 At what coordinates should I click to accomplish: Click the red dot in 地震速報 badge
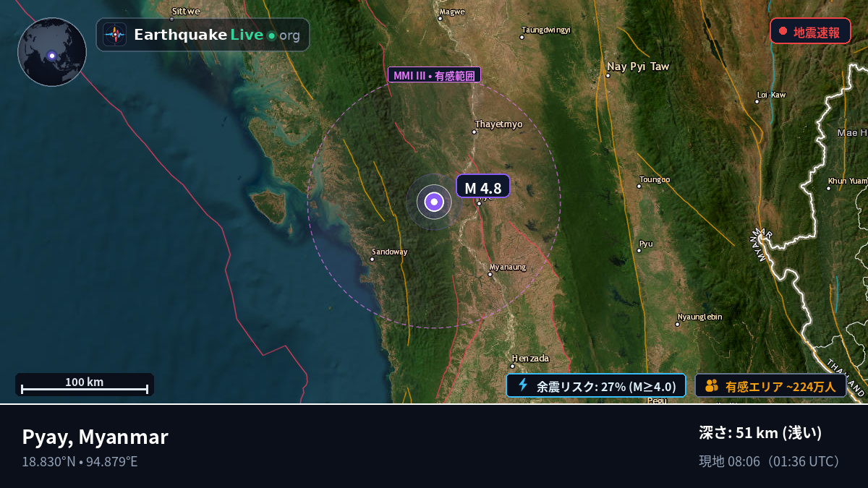pyautogui.click(x=783, y=32)
